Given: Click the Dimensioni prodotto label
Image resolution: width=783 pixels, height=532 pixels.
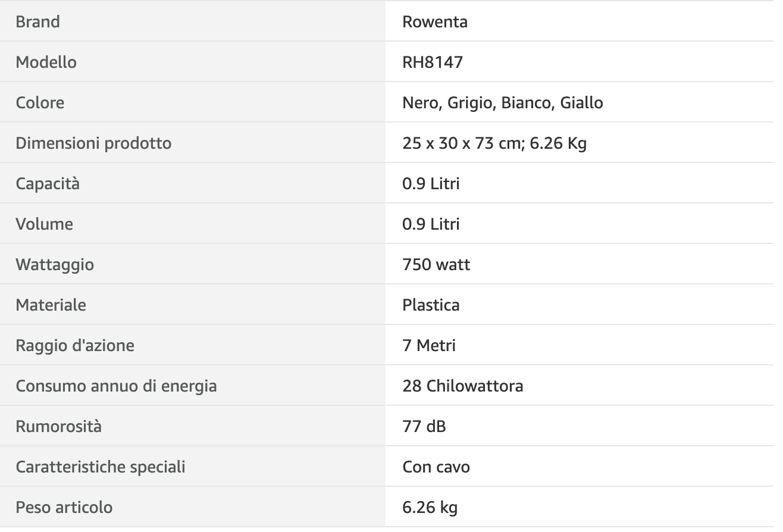Looking at the screenshot, I should click(93, 143).
